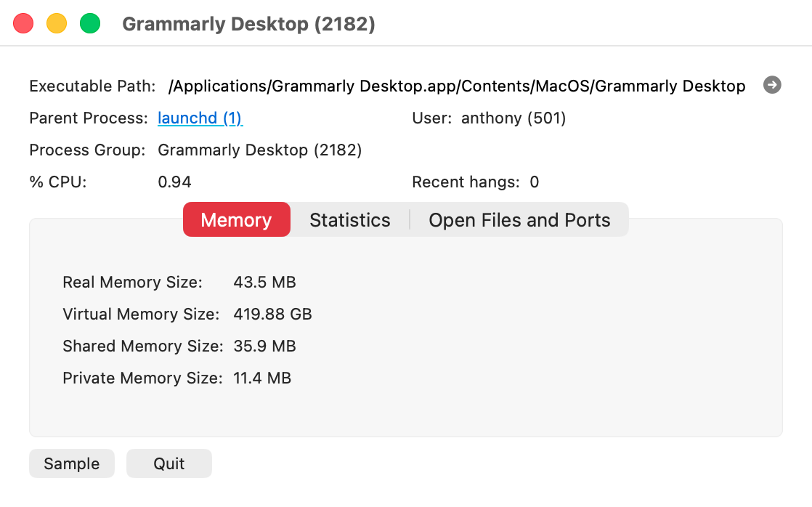
Task: Click the arrow icon beside the executable path
Action: 772,85
